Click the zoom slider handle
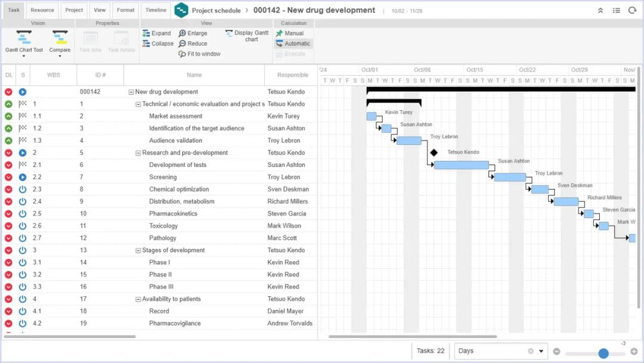This screenshot has width=644, height=363. 603,353
